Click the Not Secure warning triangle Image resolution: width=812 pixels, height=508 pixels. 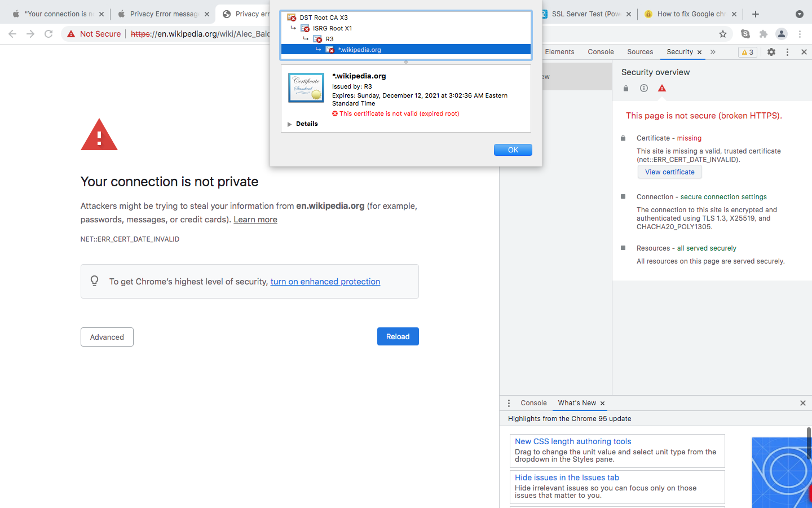click(71, 34)
